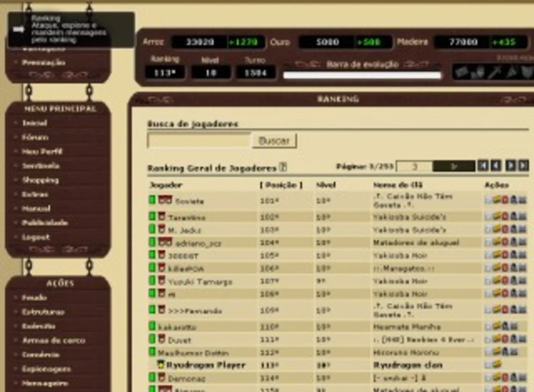Image resolution: width=534 pixels, height=392 pixels.
Task: Click the white Barra de evolução progress bar
Action: tap(362, 75)
